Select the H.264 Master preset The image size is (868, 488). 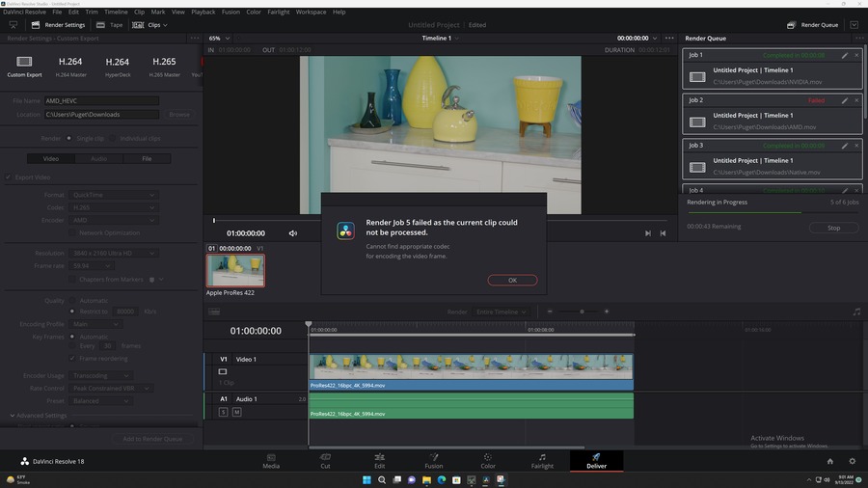coord(70,66)
